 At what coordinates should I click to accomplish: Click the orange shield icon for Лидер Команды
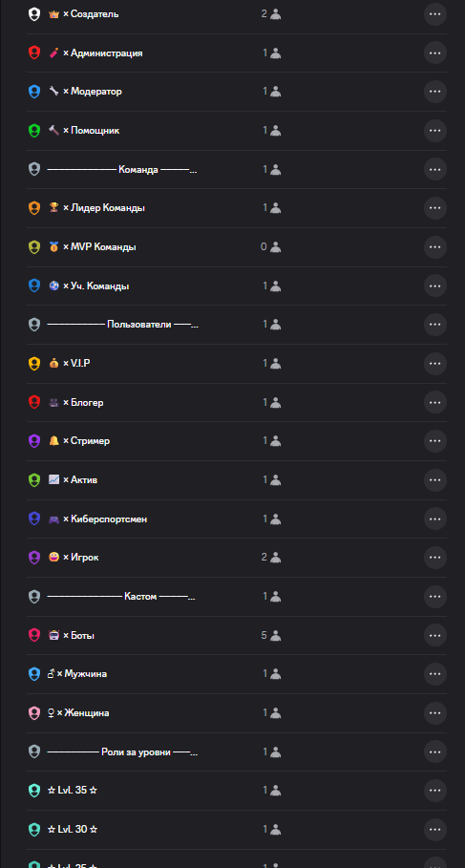[x=34, y=208]
